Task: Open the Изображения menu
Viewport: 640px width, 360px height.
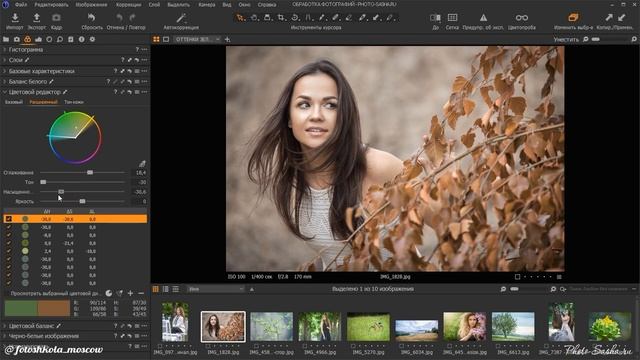Action: (91, 4)
